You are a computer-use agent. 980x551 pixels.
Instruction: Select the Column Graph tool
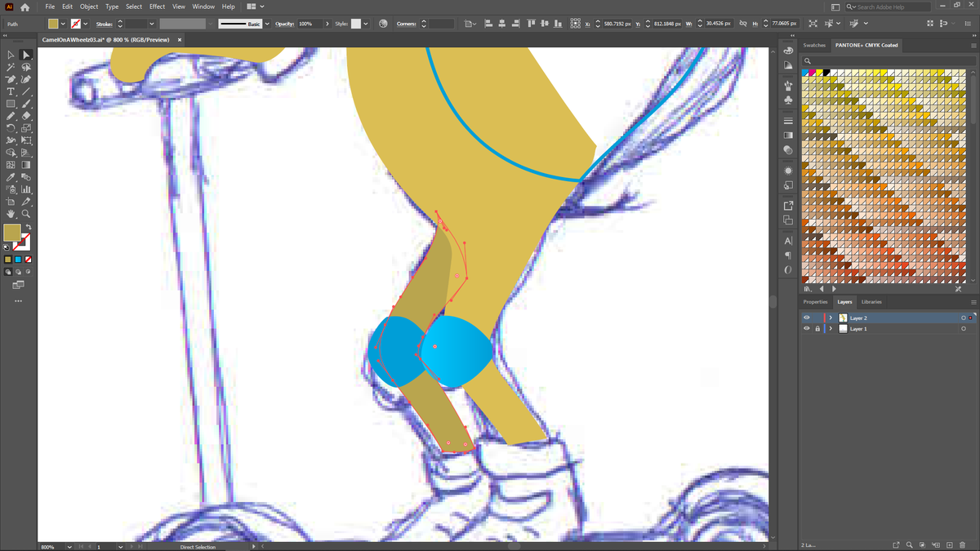tap(26, 189)
